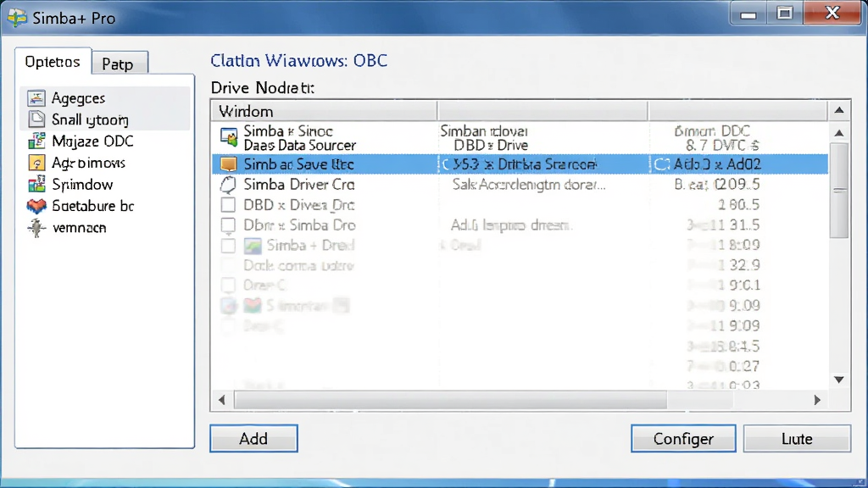Click the horizontal scrollbar right arrow
868x488 pixels.
(x=817, y=400)
